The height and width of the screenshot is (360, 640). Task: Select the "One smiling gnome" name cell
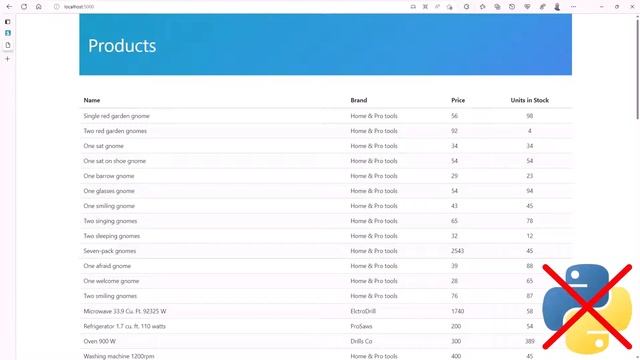(109, 206)
